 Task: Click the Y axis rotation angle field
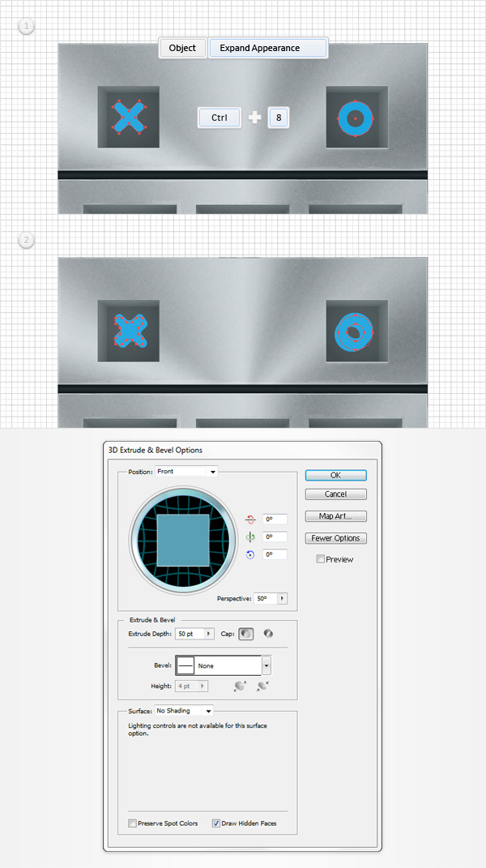pyautogui.click(x=275, y=537)
